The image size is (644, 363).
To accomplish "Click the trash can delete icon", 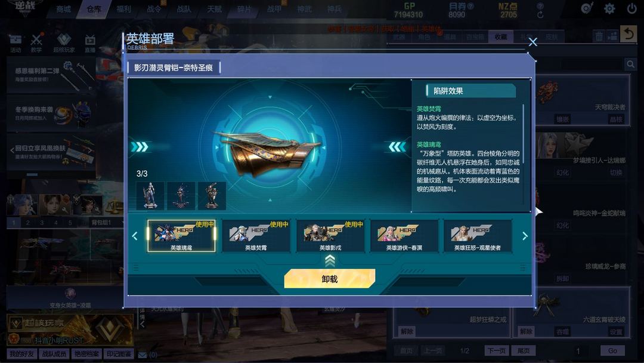I will (x=599, y=36).
